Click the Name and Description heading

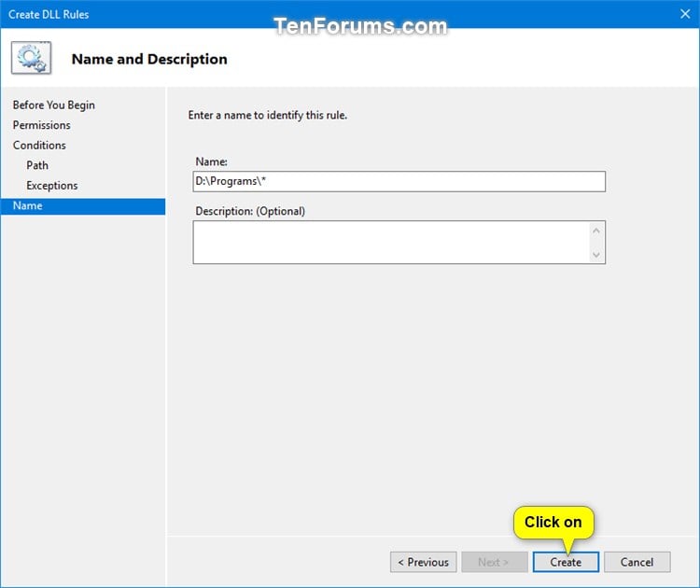click(x=149, y=59)
